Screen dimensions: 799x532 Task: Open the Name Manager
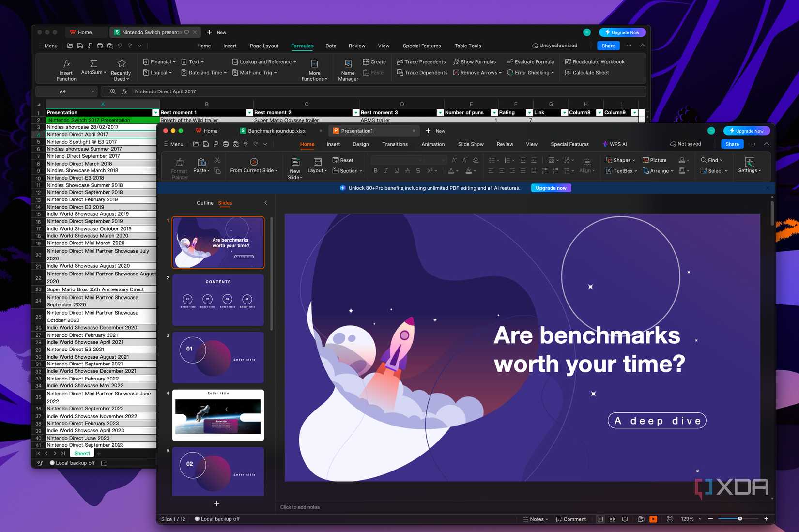(347, 69)
